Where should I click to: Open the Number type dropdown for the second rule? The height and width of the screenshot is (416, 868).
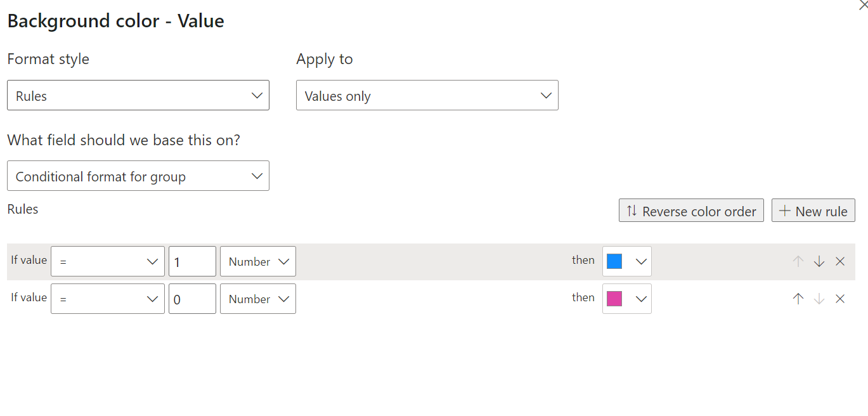coord(257,298)
